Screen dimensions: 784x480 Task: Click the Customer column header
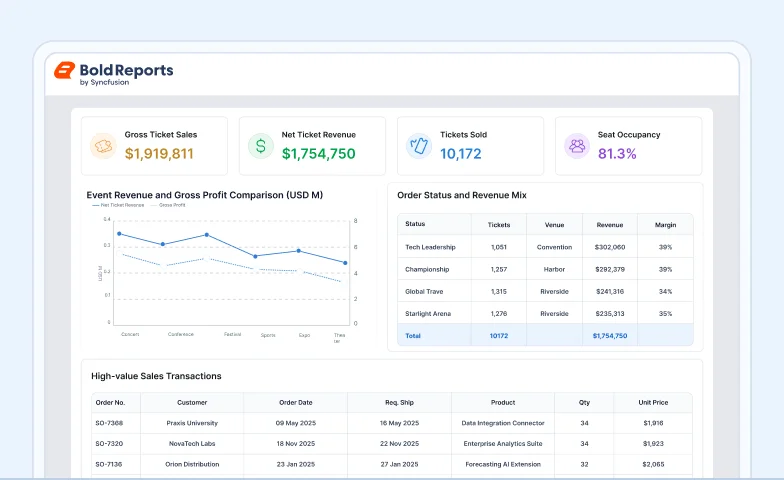(x=192, y=402)
